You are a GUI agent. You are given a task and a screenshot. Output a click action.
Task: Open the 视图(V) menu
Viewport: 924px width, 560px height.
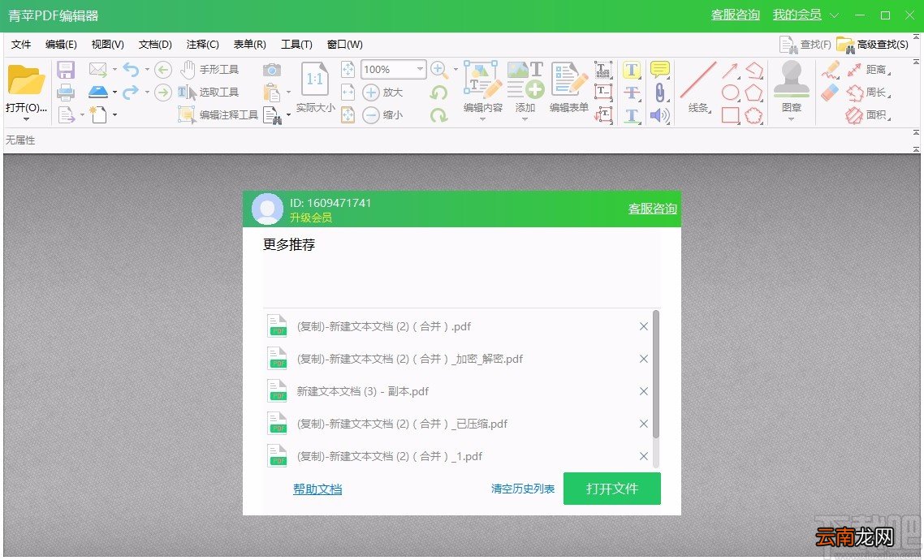coord(107,44)
